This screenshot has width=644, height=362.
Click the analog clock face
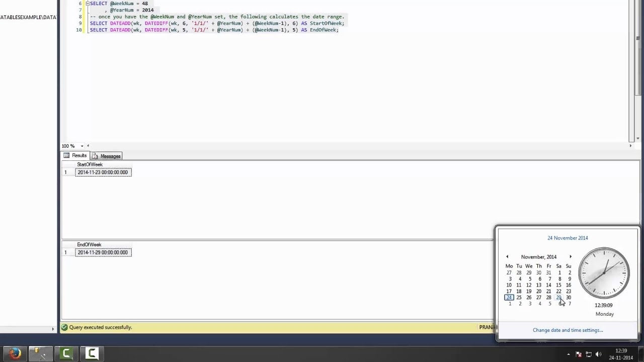[x=604, y=274]
